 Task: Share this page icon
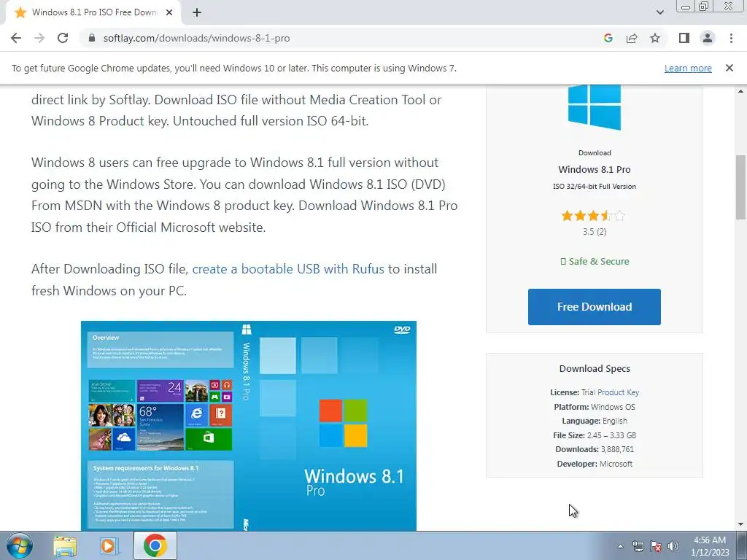point(632,38)
